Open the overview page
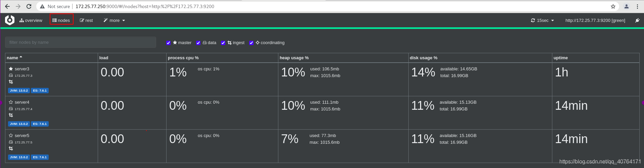The image size is (644, 168). [31, 20]
